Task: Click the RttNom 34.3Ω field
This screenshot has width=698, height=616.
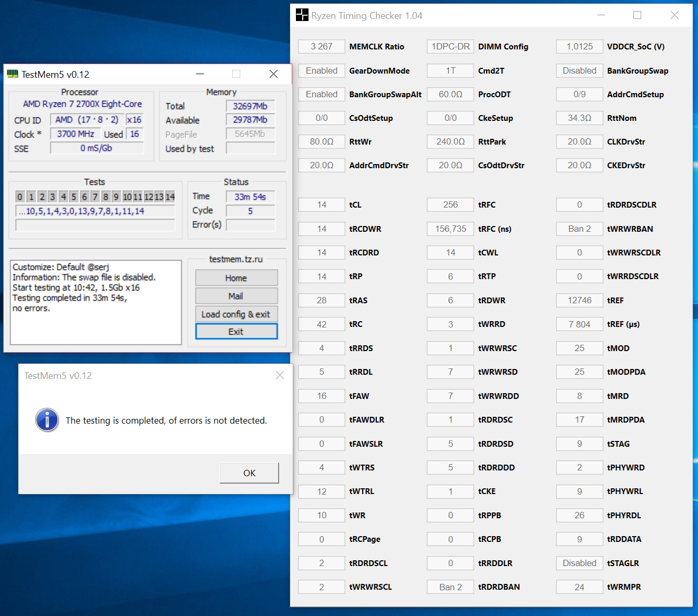Action: click(580, 118)
